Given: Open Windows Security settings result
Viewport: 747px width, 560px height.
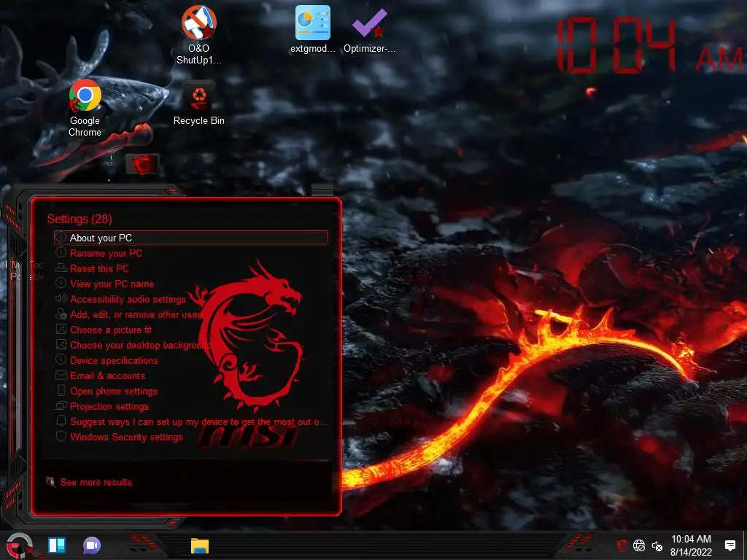Looking at the screenshot, I should coord(191,437).
